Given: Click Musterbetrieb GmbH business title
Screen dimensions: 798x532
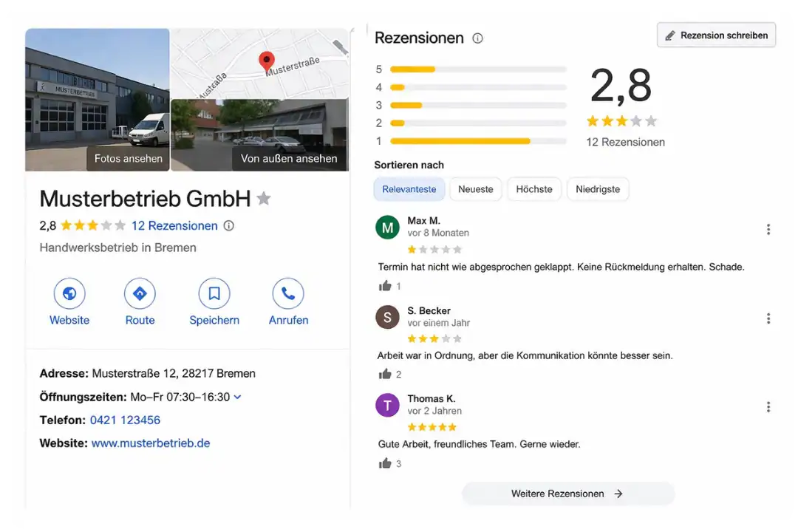Looking at the screenshot, I should point(145,199).
